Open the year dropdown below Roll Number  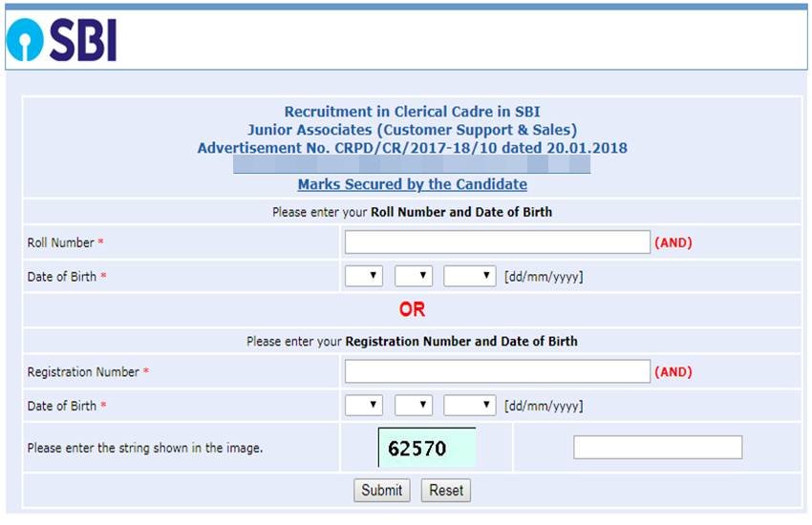[x=469, y=277]
